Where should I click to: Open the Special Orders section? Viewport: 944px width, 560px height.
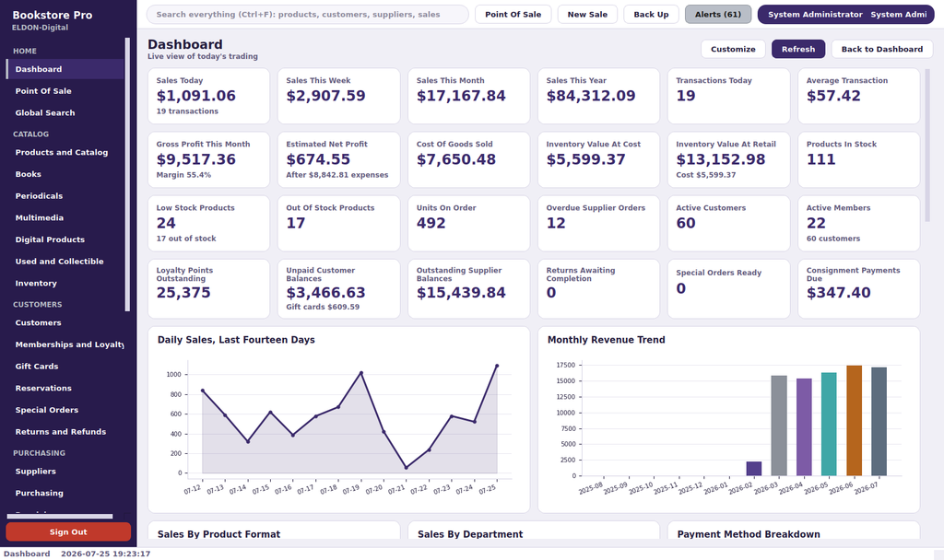pos(65,410)
